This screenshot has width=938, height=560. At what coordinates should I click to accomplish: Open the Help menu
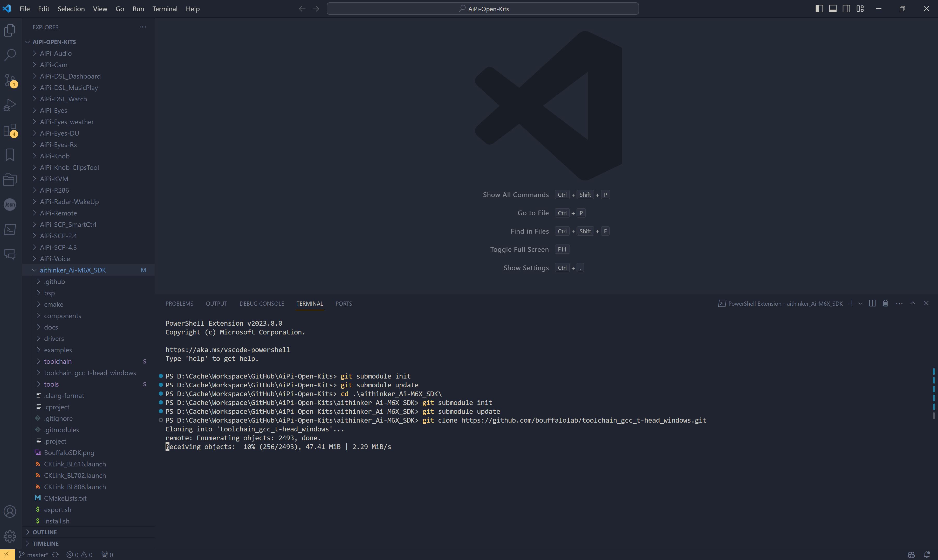[193, 9]
